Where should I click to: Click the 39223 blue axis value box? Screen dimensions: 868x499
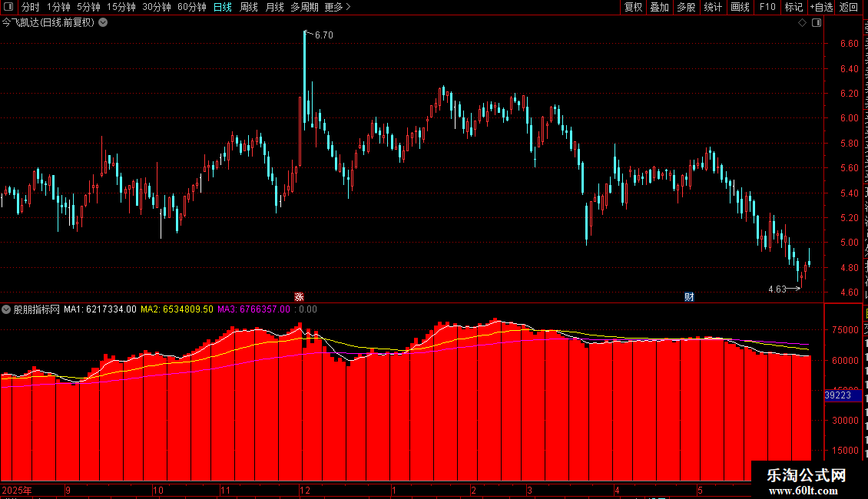click(x=843, y=395)
